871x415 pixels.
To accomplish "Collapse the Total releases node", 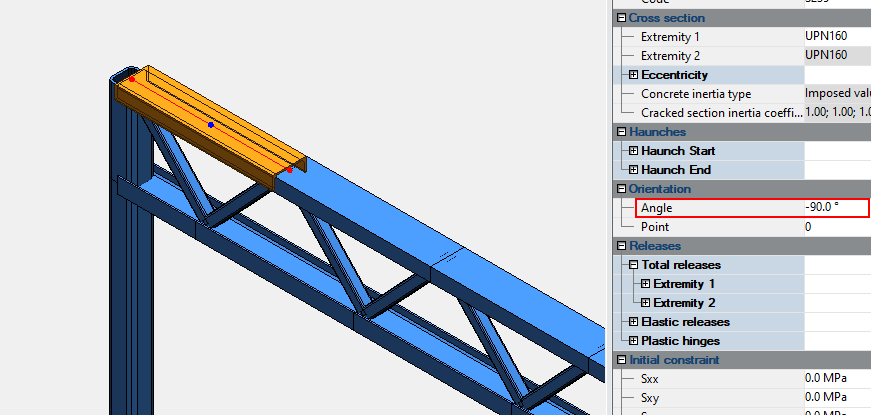I will 633,265.
